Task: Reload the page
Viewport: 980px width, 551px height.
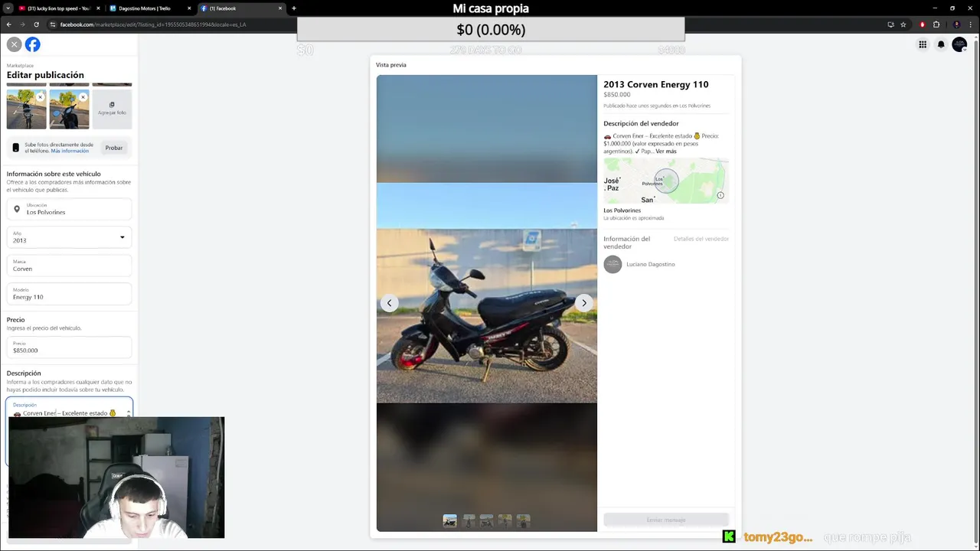Action: [x=36, y=24]
